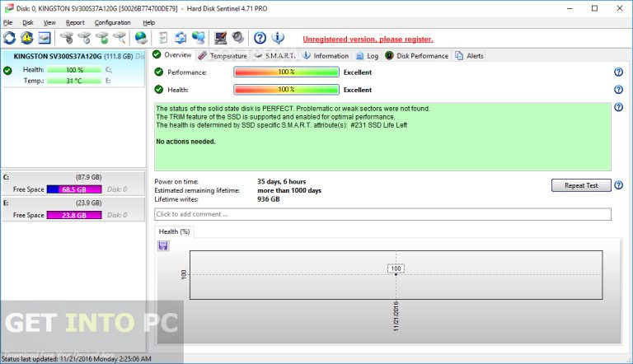The width and height of the screenshot is (633, 364).
Task: Click the 100 data point label on chart
Action: point(396,268)
